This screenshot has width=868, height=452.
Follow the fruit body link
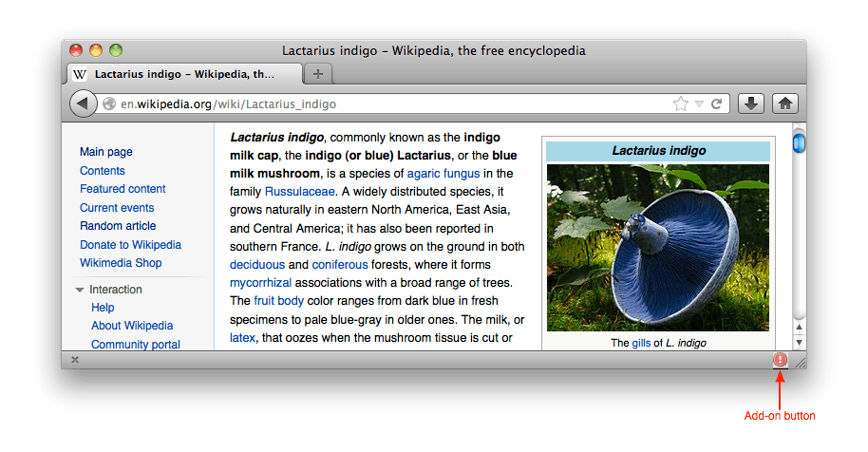pyautogui.click(x=278, y=300)
